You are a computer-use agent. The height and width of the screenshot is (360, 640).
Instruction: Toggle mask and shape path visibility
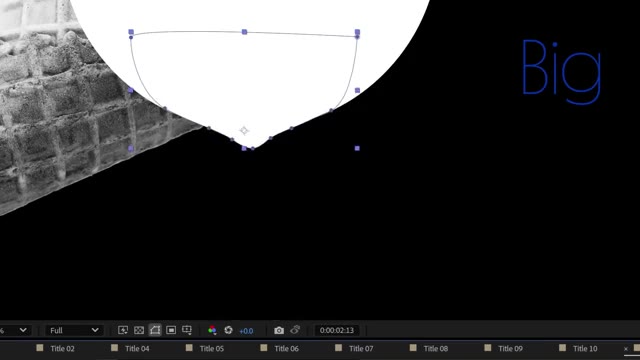coord(155,330)
